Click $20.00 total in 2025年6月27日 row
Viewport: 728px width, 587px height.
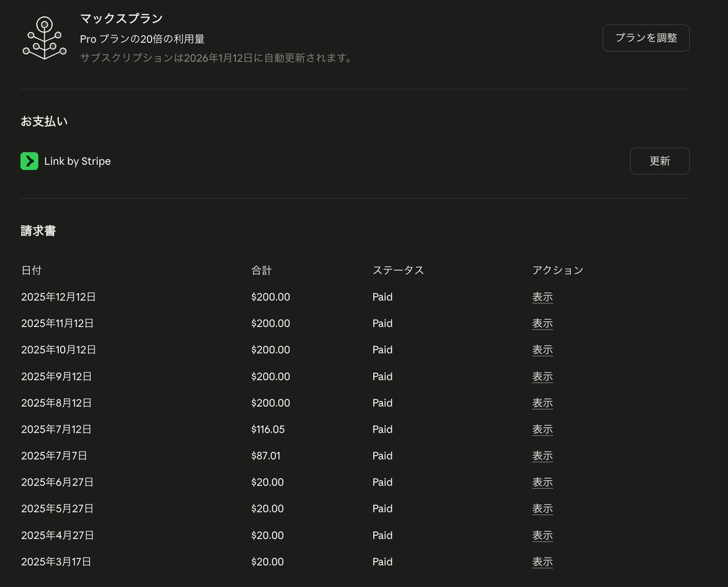(x=268, y=483)
